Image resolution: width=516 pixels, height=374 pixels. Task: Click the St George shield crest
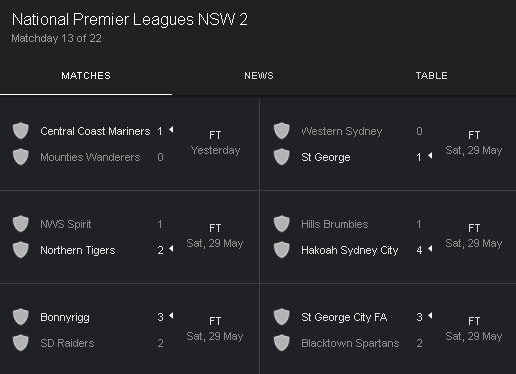click(282, 157)
